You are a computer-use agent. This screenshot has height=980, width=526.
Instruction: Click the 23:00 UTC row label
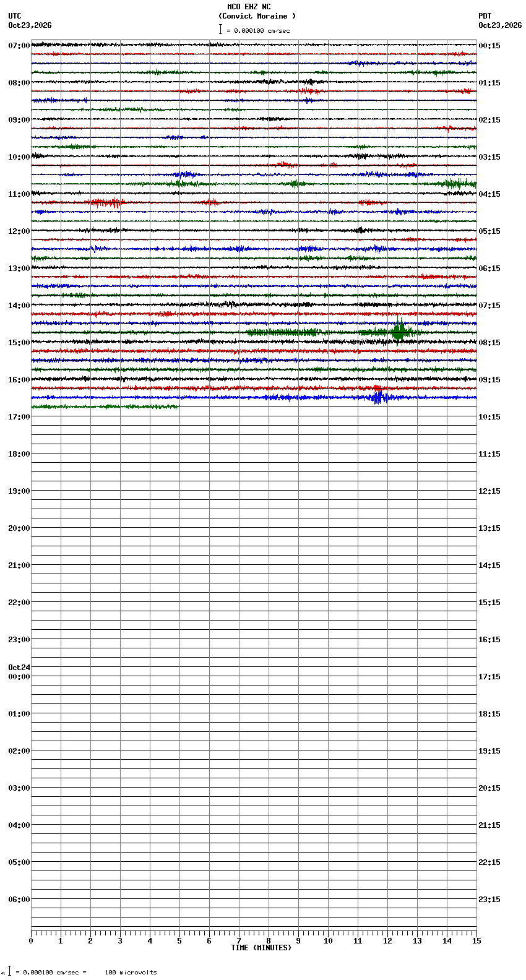tap(19, 640)
